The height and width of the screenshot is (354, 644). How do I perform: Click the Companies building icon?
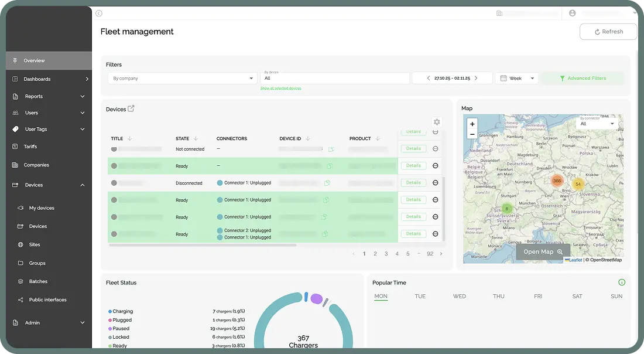point(15,165)
